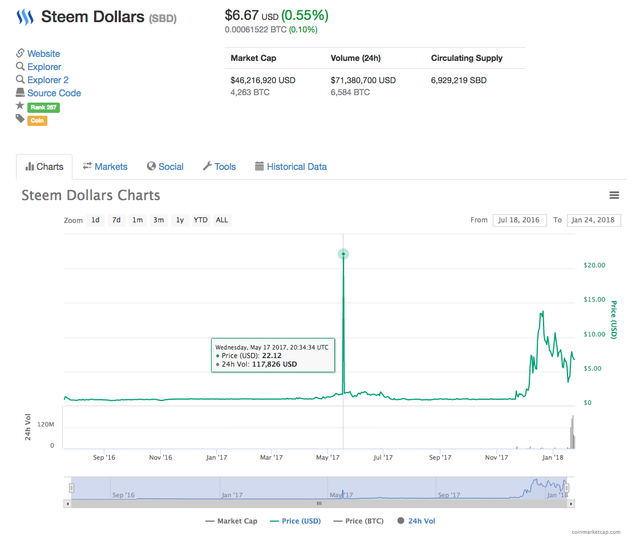This screenshot has height=536, width=640.
Task: Click the star icon beside Rank badge
Action: point(20,106)
